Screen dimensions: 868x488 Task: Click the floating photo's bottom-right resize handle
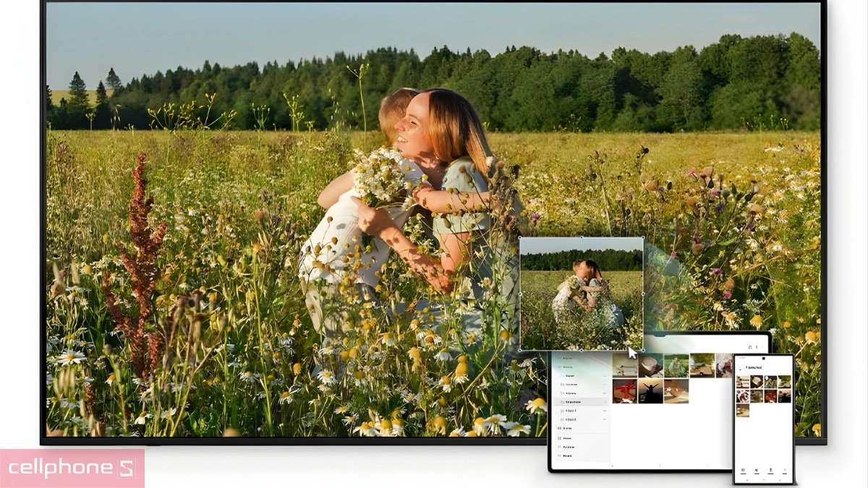(642, 351)
